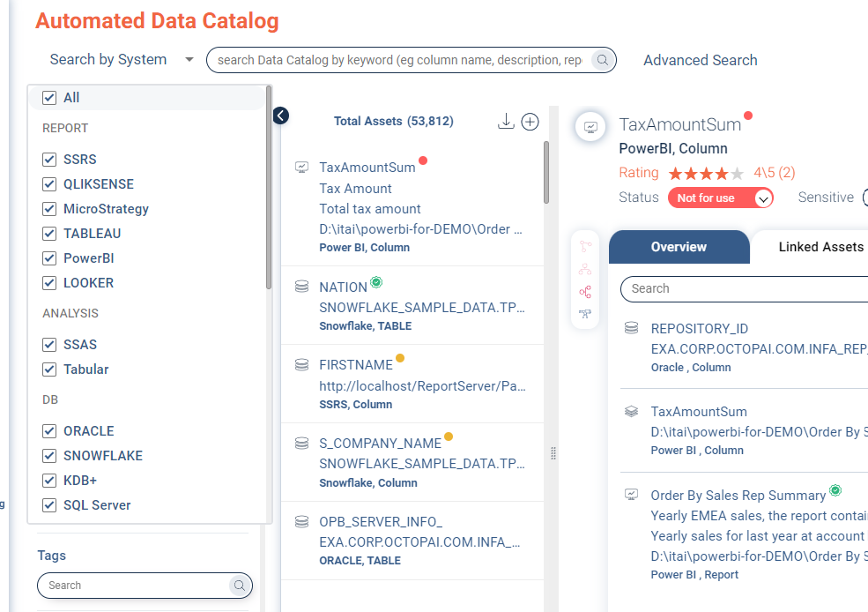Viewport: 868px width, 612px height.
Task: Click the Tags search magnifier icon
Action: click(238, 586)
